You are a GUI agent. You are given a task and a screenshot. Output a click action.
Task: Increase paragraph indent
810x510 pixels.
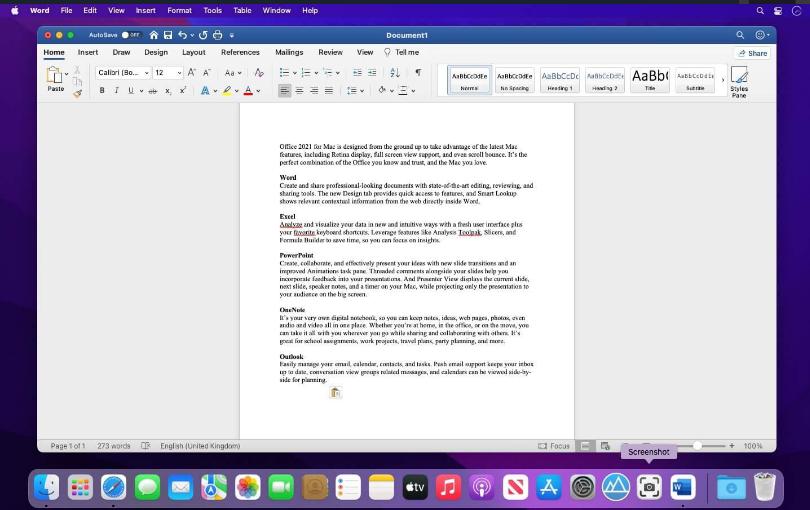(372, 72)
